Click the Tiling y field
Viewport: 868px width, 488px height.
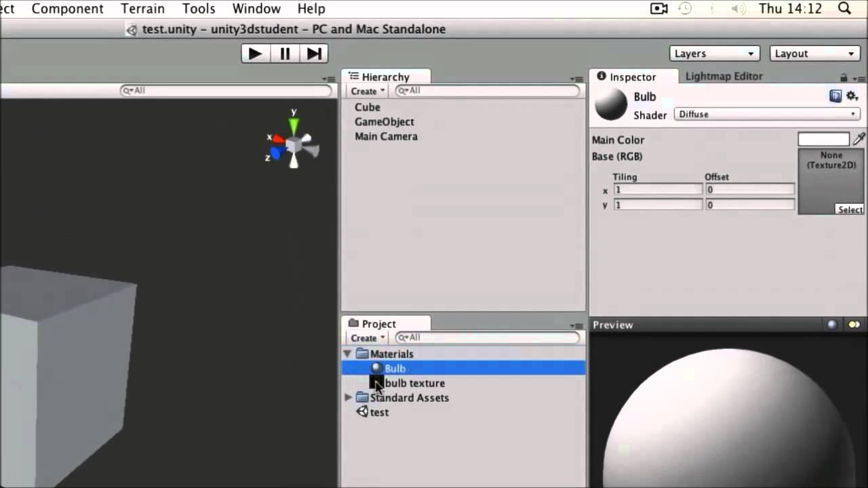pos(658,205)
